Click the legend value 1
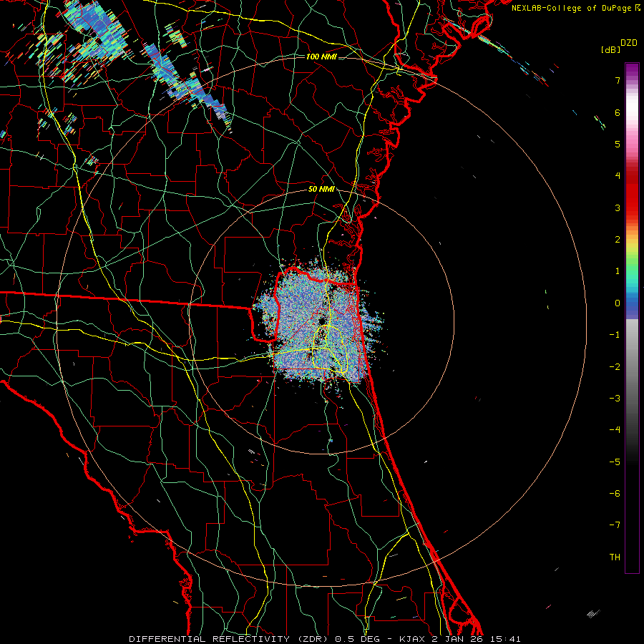Image resolution: width=644 pixels, height=644 pixels. click(618, 271)
